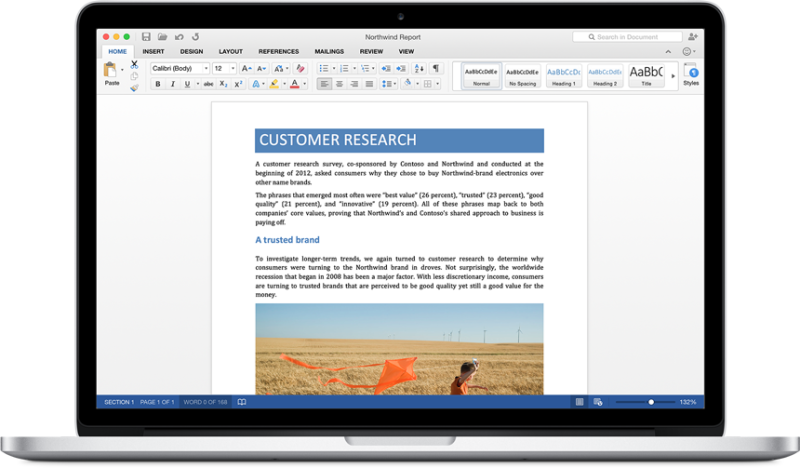Decrease font size with the shrink font icon
The width and height of the screenshot is (800, 468).
click(261, 68)
